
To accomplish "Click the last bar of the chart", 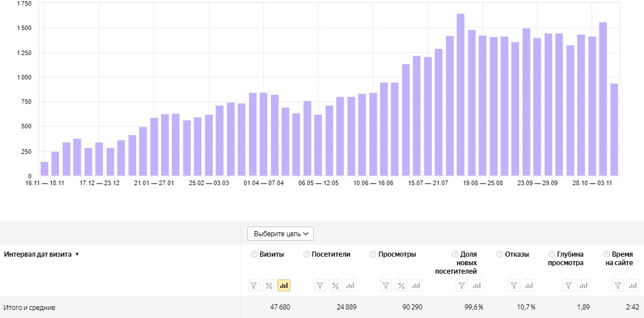I will pos(614,129).
